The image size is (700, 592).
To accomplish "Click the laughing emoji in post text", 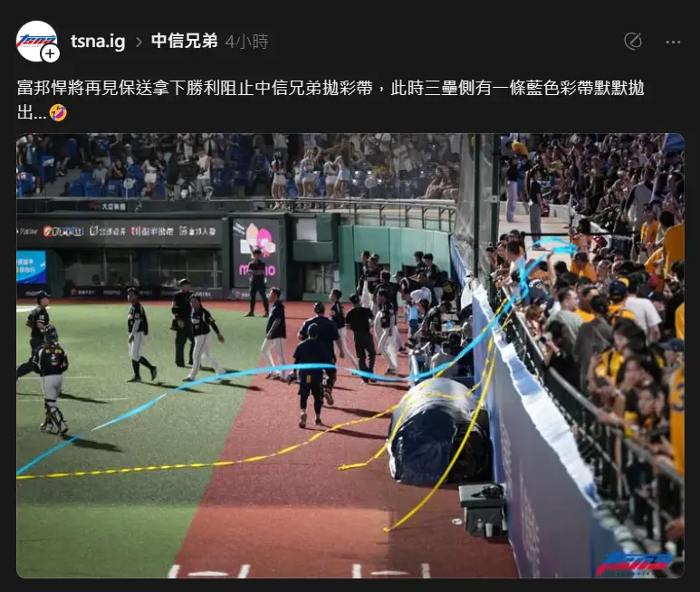I will [x=58, y=113].
